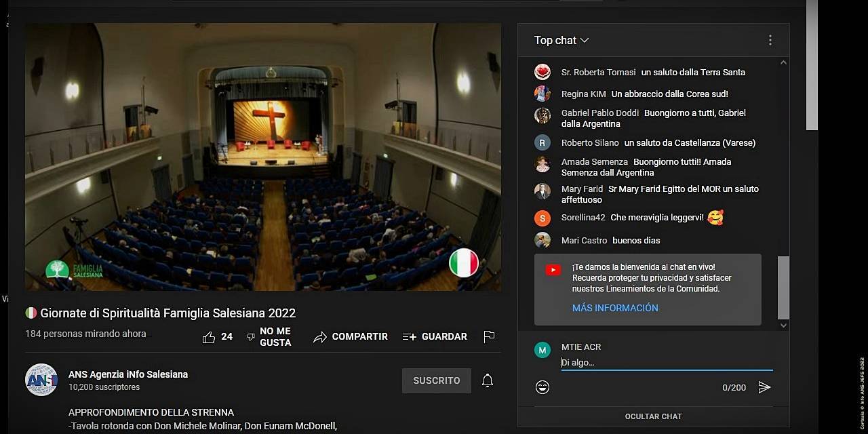This screenshot has width=868, height=434.
Task: Click chat scrollbar up arrow
Action: pyautogui.click(x=783, y=63)
